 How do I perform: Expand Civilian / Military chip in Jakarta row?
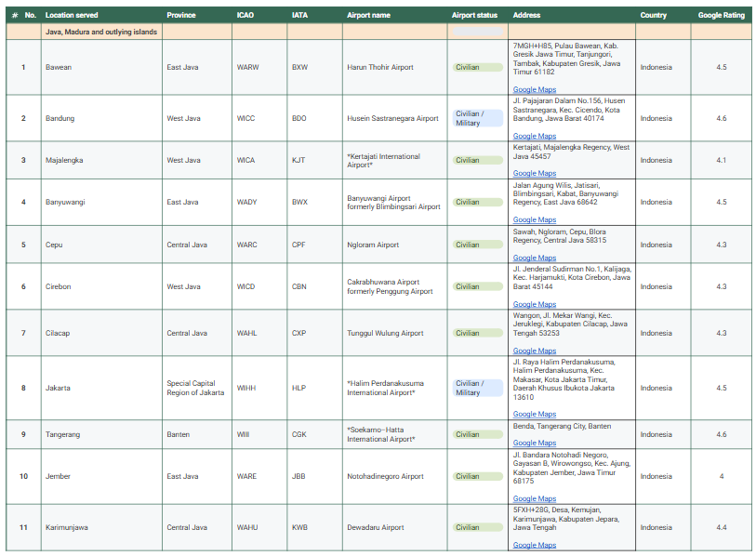tap(477, 388)
